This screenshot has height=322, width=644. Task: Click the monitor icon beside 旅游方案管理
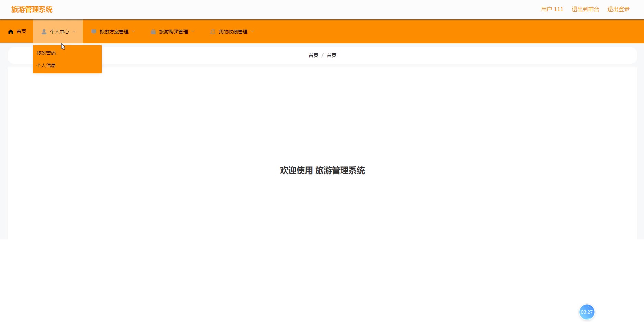pos(94,32)
